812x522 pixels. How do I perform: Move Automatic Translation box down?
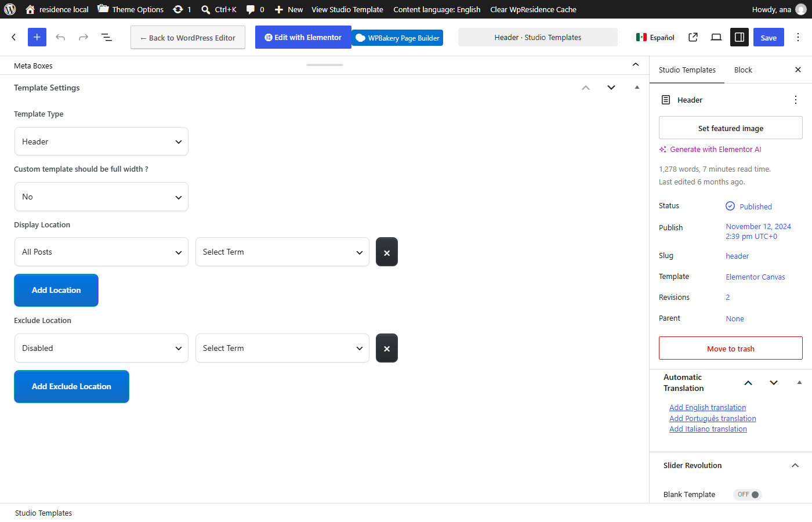tap(774, 383)
